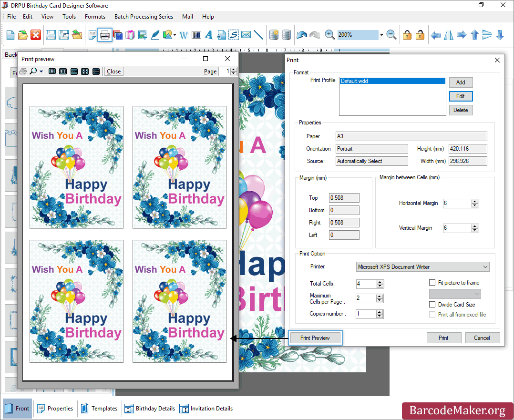Zoom out with the minus magnifier

[x=391, y=34]
